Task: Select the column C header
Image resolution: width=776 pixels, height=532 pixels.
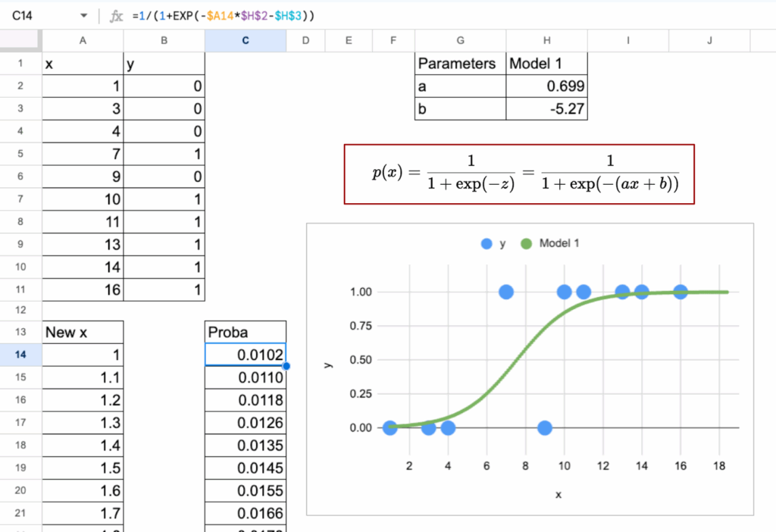Action: pyautogui.click(x=246, y=41)
